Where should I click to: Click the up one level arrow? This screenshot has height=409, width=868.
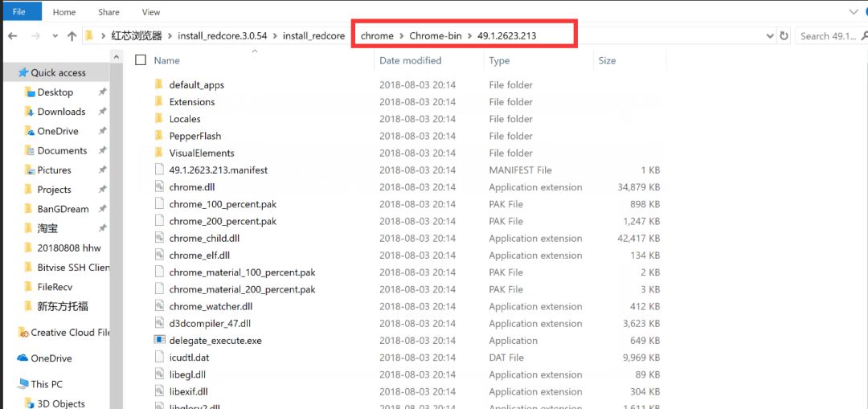click(x=72, y=36)
